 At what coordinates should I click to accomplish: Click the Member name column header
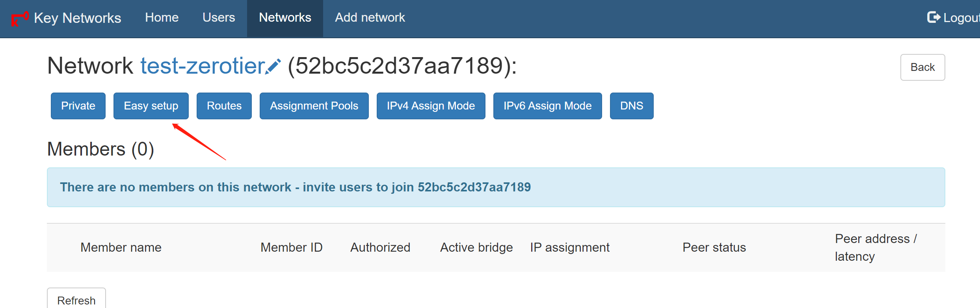click(121, 247)
